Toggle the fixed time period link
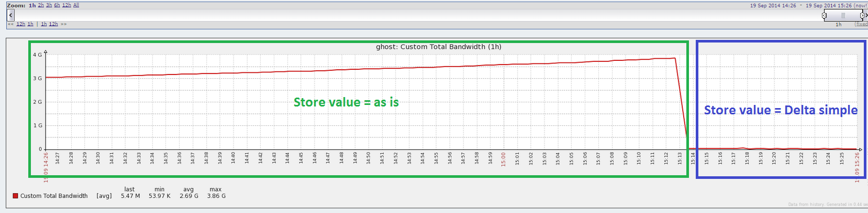This screenshot has height=213, width=868. coord(861,24)
